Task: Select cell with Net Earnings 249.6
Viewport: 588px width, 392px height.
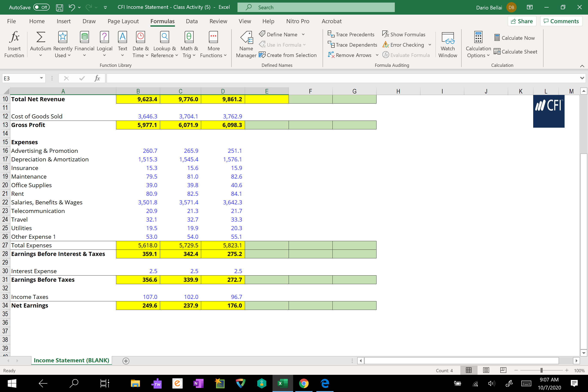Action: pos(138,306)
